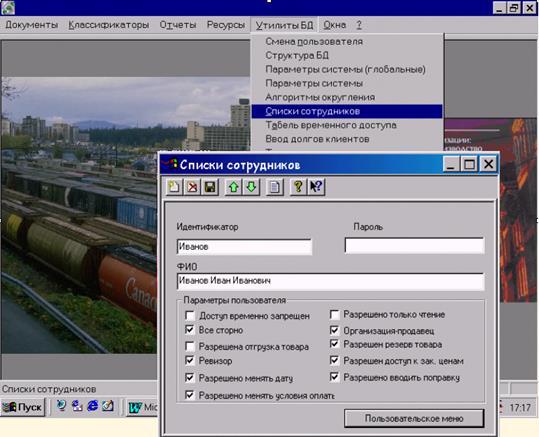Click the save floppy disk icon
Viewport: 539px width, 437px height.
coord(210,187)
